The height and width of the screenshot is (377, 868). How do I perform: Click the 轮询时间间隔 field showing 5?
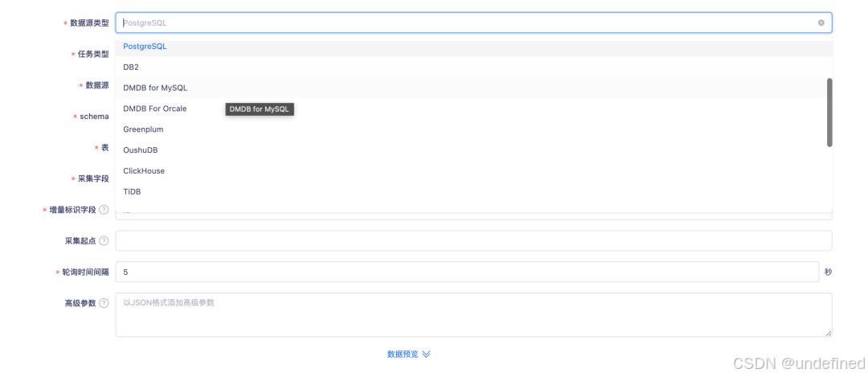coord(467,272)
